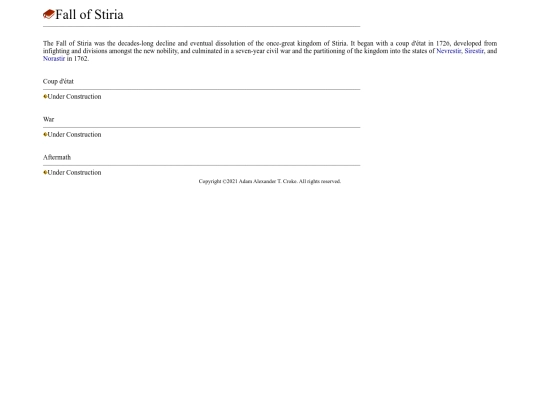Click the copyright notice in footer

270,181
